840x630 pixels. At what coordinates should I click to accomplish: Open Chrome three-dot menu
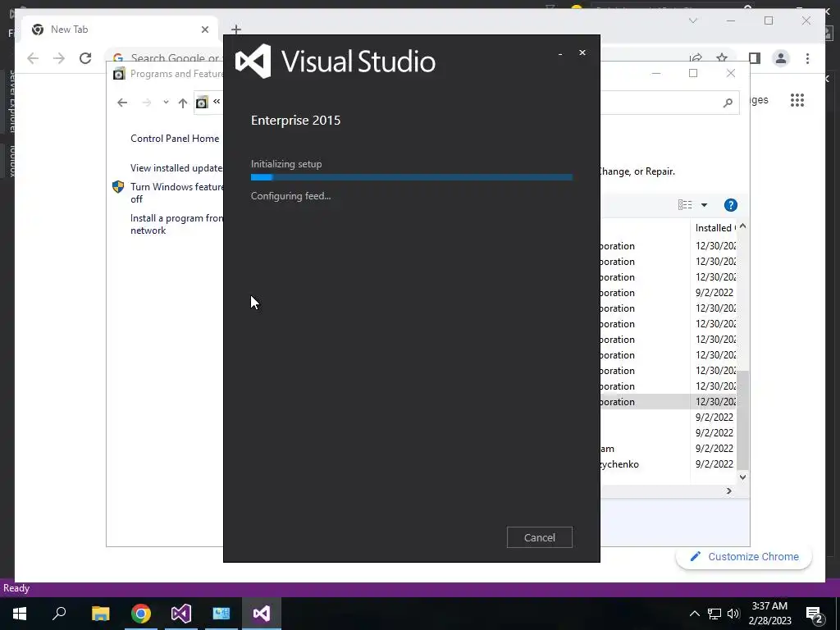click(x=807, y=58)
